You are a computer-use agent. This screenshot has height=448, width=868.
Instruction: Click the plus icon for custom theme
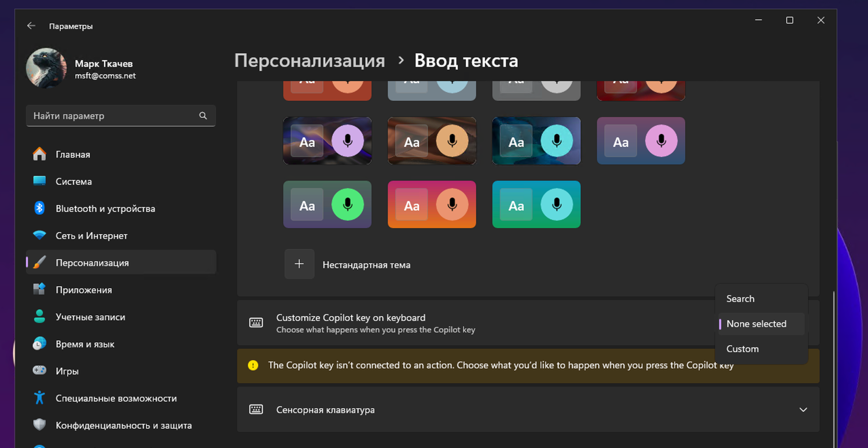coord(299,264)
